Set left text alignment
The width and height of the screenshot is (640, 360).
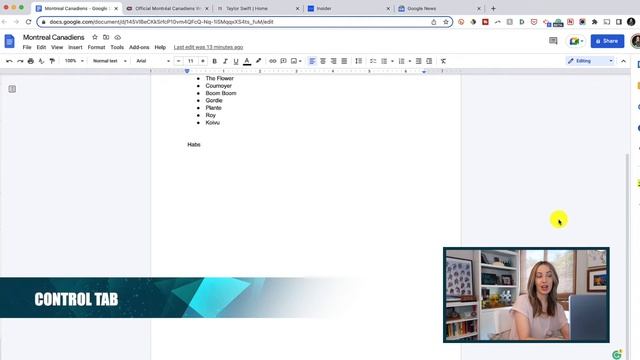(312, 61)
